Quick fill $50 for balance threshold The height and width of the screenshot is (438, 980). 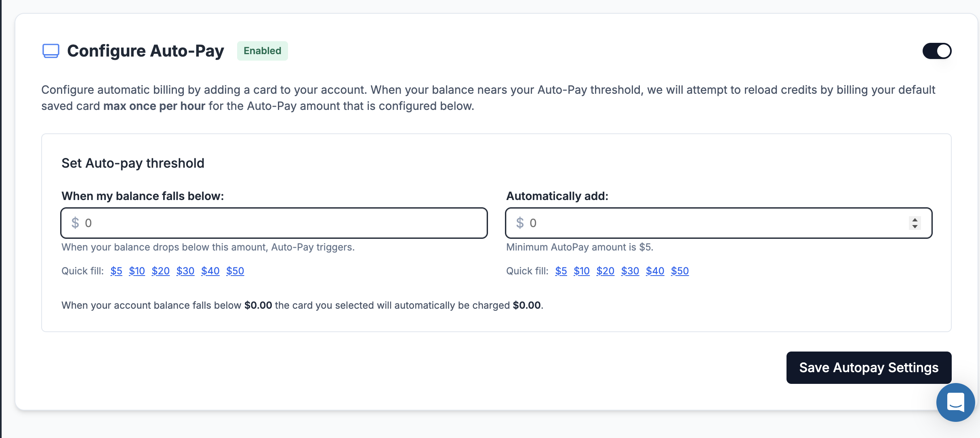[x=235, y=271]
